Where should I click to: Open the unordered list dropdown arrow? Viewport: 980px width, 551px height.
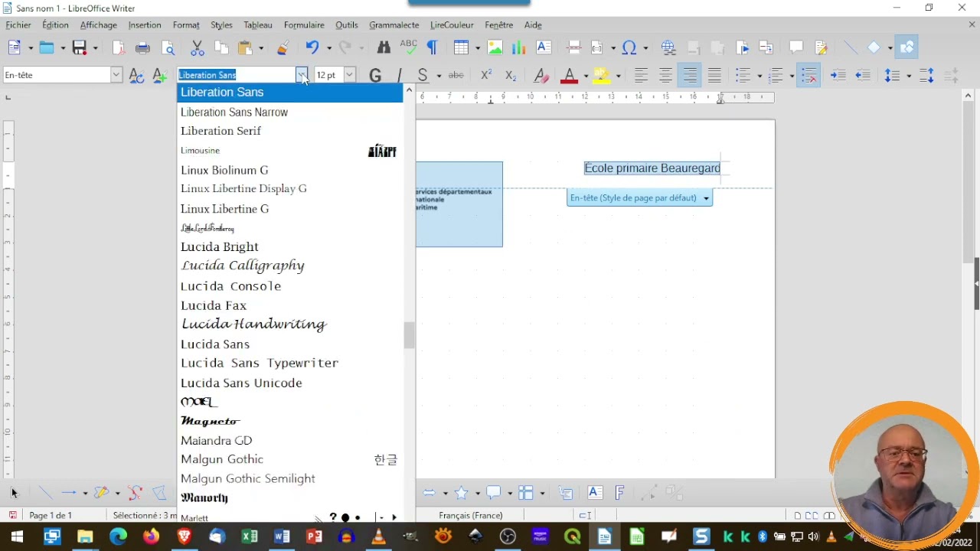[759, 75]
